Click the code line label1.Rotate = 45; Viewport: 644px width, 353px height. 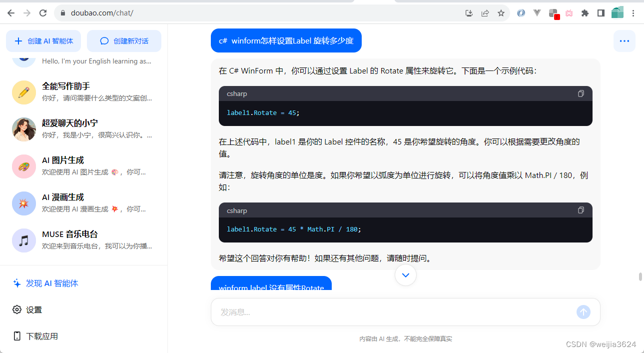point(263,112)
